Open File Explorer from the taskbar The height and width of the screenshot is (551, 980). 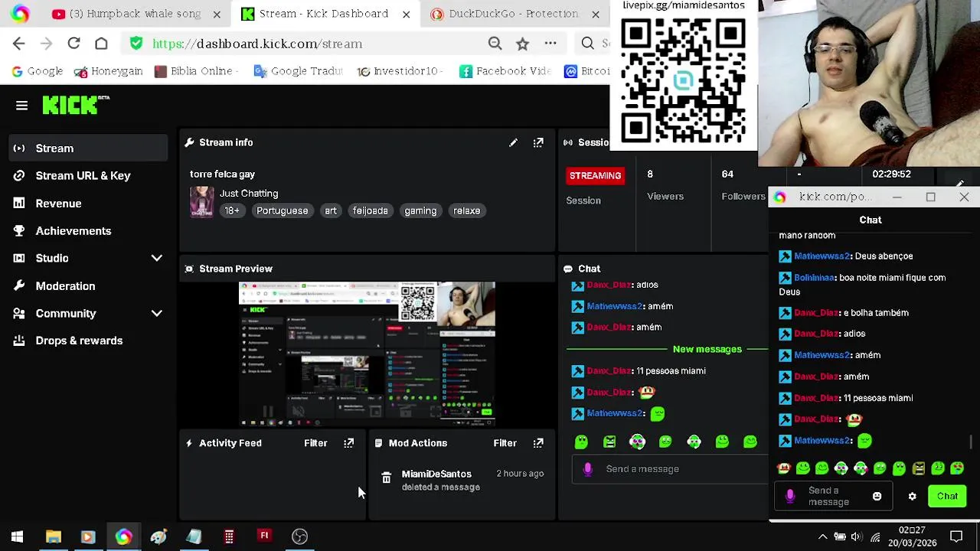click(x=53, y=536)
